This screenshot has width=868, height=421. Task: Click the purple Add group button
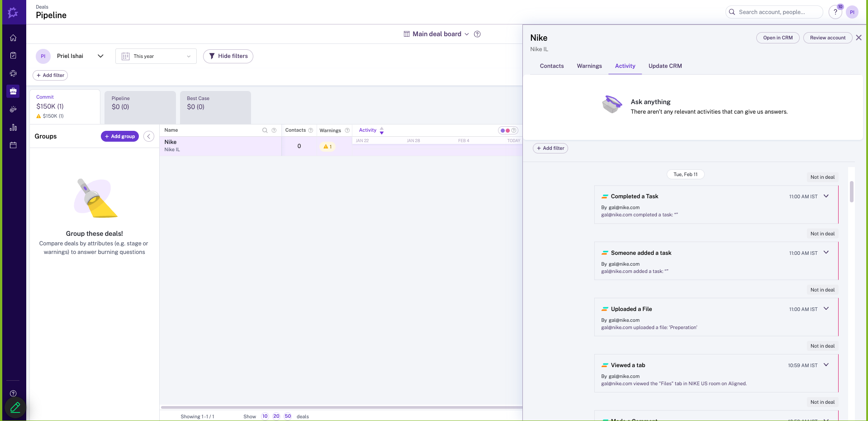120,136
